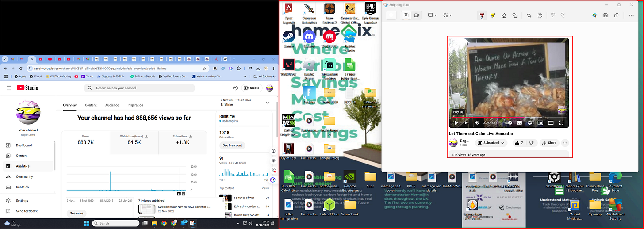Image resolution: width=644 pixels, height=229 pixels.
Task: Open Subtitles in Studio sidebar
Action: [x=23, y=187]
